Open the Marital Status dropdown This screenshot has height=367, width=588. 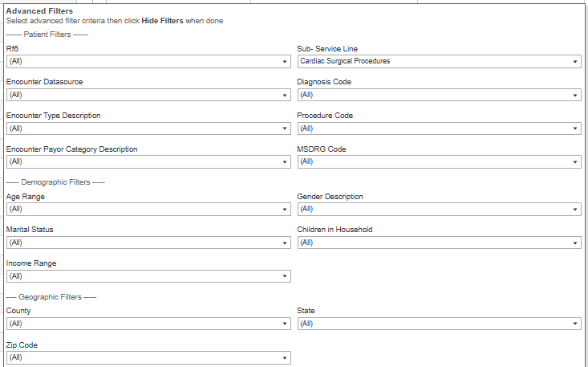click(148, 243)
